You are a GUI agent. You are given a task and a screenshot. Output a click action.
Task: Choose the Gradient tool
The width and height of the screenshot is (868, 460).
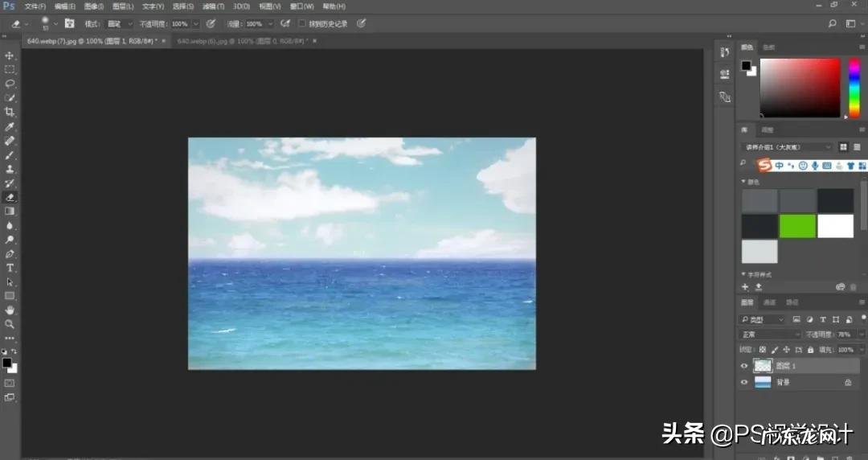[10, 212]
